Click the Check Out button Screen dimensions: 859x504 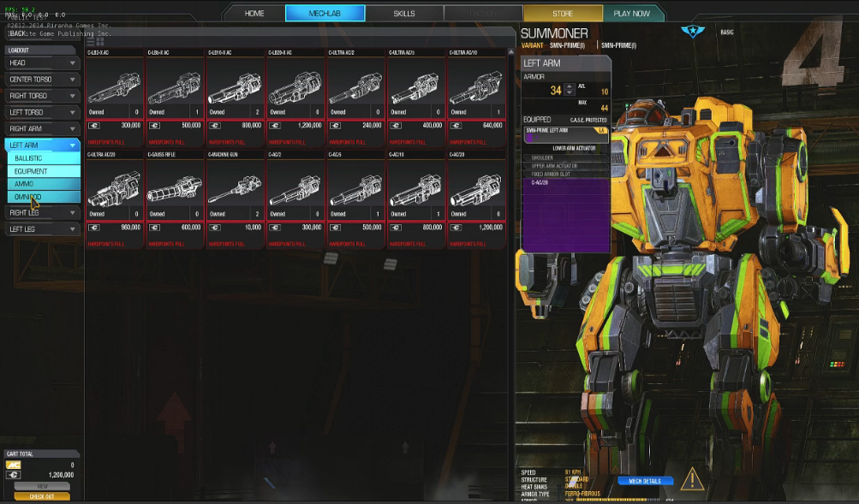42,496
